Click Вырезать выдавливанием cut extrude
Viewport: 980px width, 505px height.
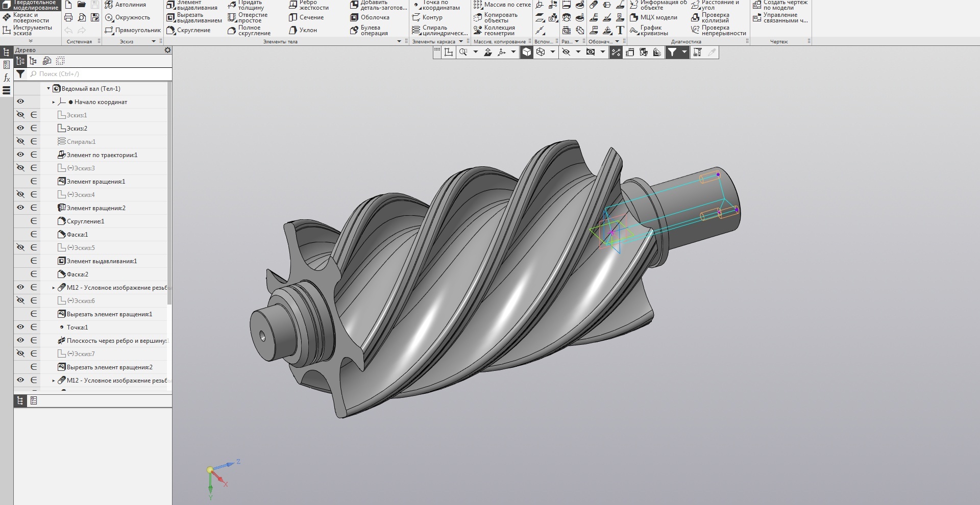pos(194,17)
